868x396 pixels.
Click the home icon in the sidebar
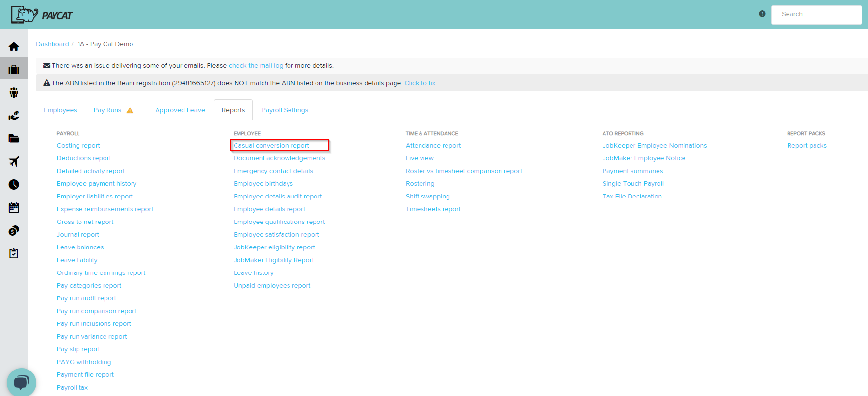pos(14,47)
